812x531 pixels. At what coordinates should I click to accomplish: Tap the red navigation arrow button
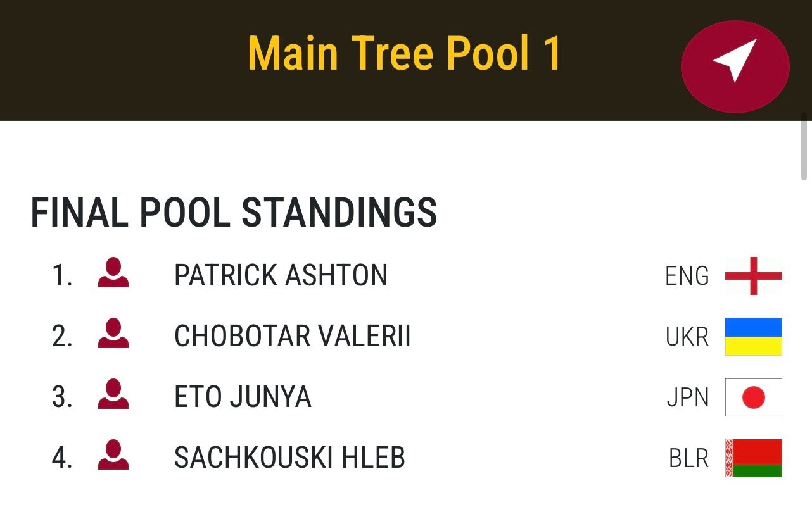tap(735, 66)
